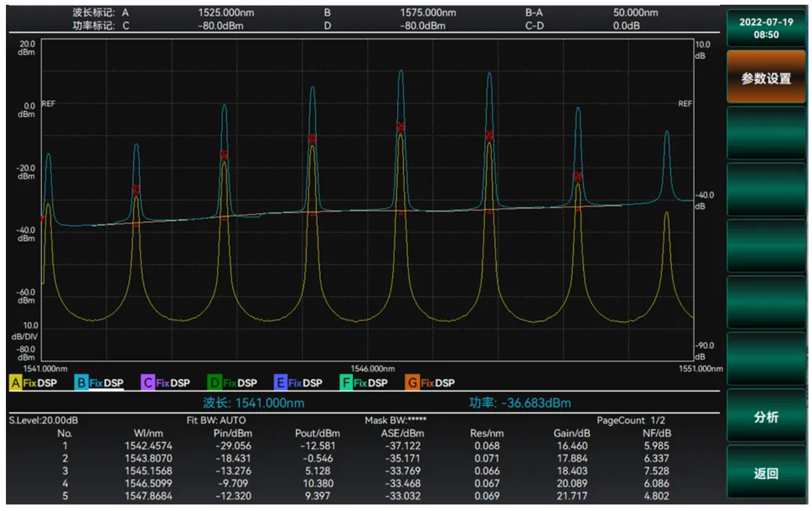Open the 参数设置 parameter settings softkey
The width and height of the screenshot is (812, 511).
coord(766,78)
